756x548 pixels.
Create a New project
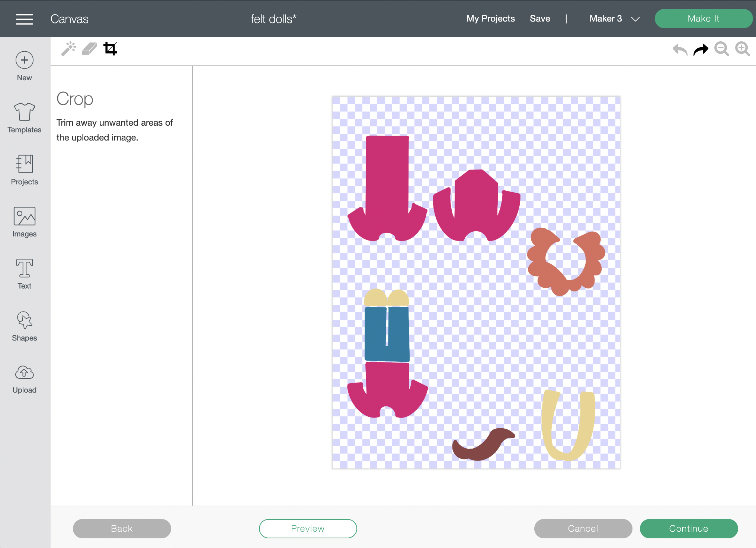(25, 66)
